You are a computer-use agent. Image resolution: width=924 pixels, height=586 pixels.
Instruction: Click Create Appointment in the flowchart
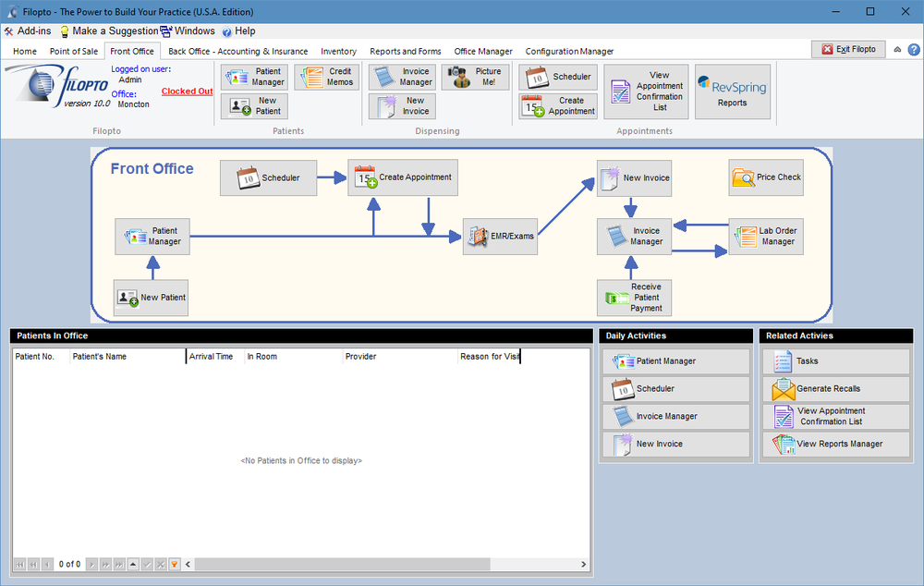pyautogui.click(x=403, y=177)
